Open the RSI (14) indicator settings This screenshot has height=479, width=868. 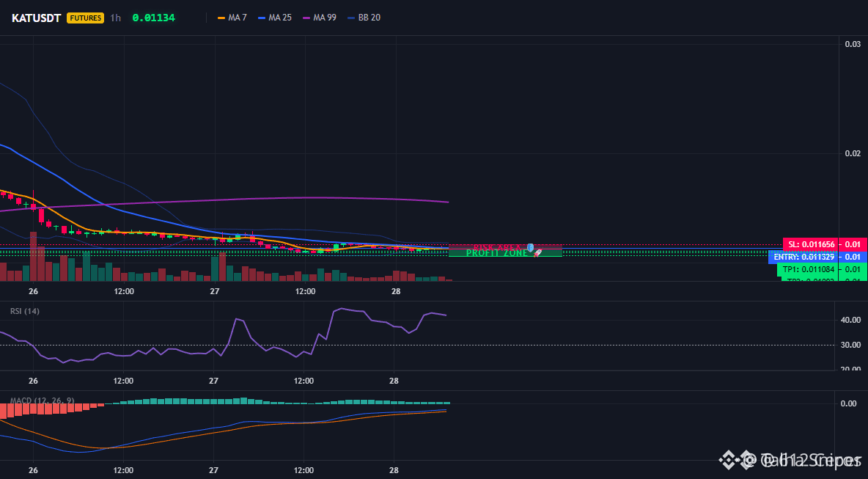[25, 311]
